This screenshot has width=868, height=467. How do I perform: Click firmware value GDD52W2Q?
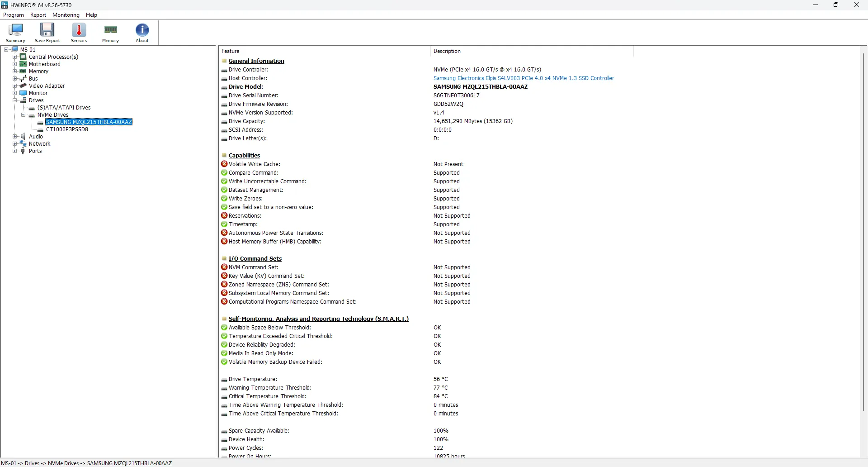click(x=448, y=104)
